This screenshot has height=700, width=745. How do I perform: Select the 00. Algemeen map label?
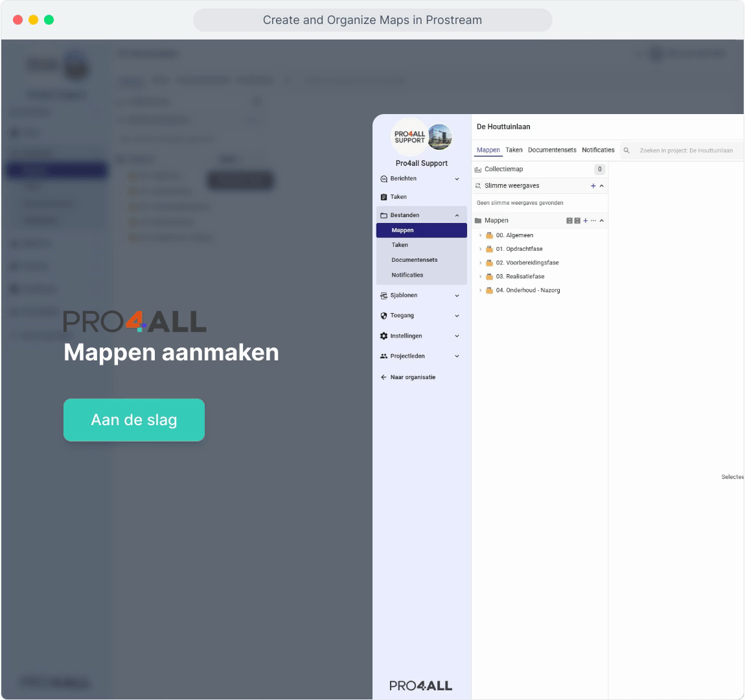point(514,236)
